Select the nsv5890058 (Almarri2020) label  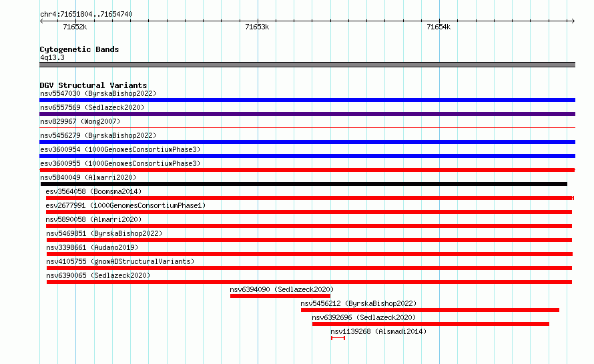[93, 219]
